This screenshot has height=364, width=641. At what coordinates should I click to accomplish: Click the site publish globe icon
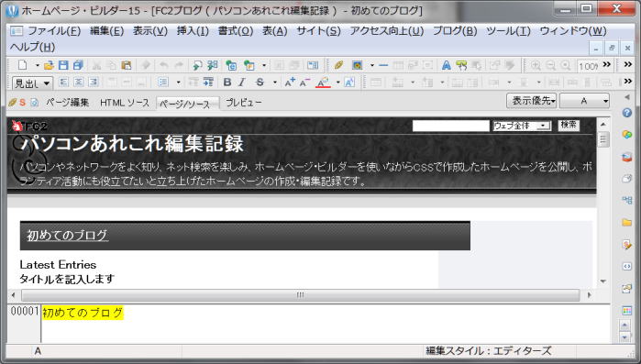[x=249, y=65]
